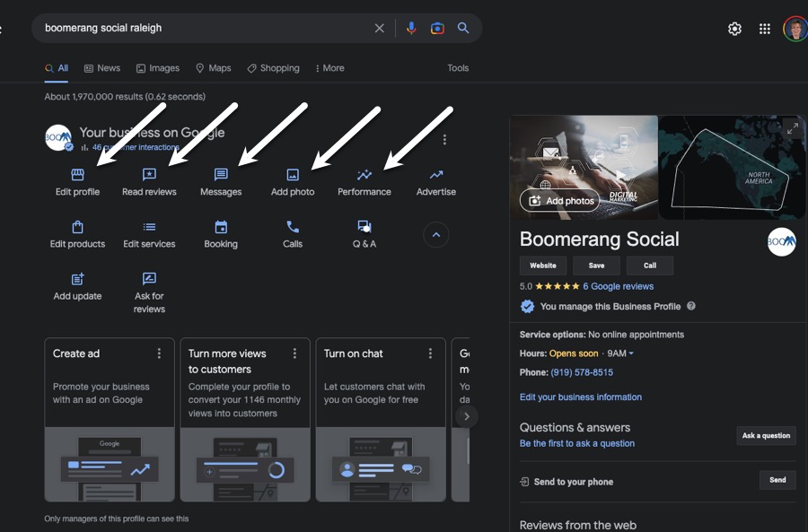Open the Turn on chat card
This screenshot has width=808, height=532.
[381, 420]
